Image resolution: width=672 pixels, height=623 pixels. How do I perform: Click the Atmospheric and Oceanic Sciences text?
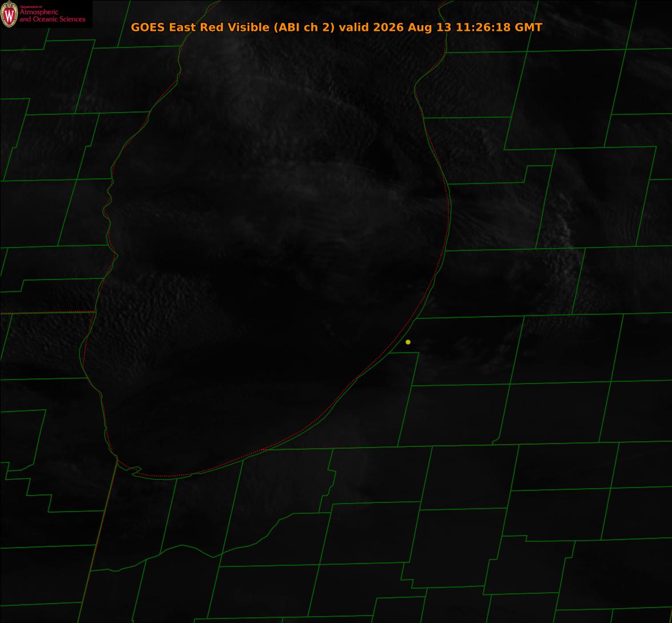(52, 15)
